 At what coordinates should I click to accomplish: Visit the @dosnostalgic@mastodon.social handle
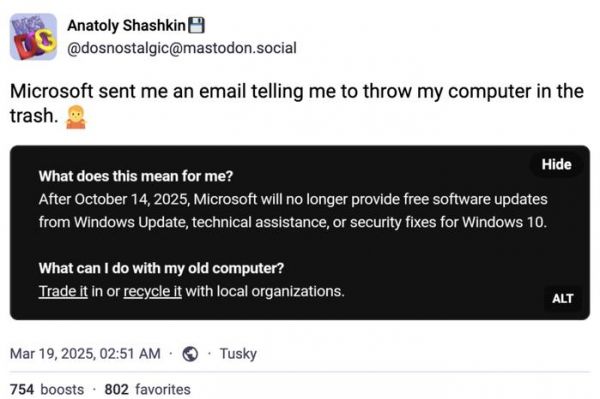pyautogui.click(x=182, y=48)
